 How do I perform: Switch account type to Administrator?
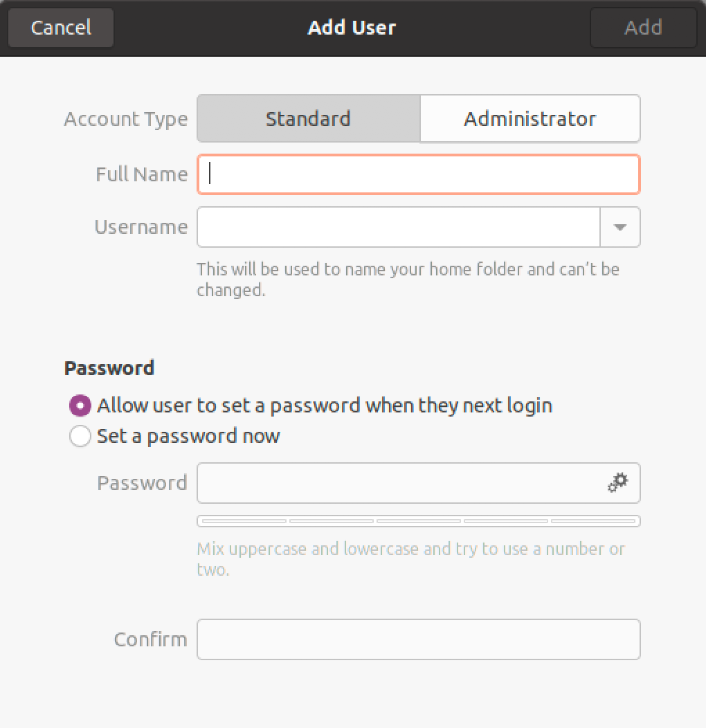click(530, 118)
